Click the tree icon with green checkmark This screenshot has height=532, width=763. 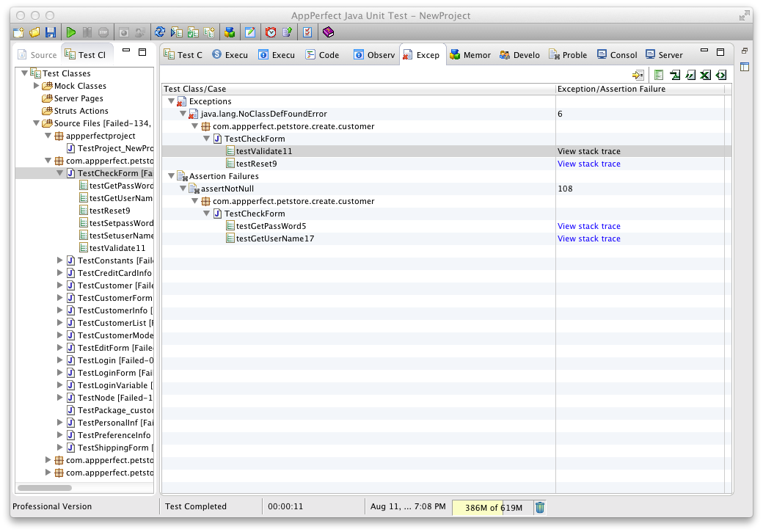point(193,32)
